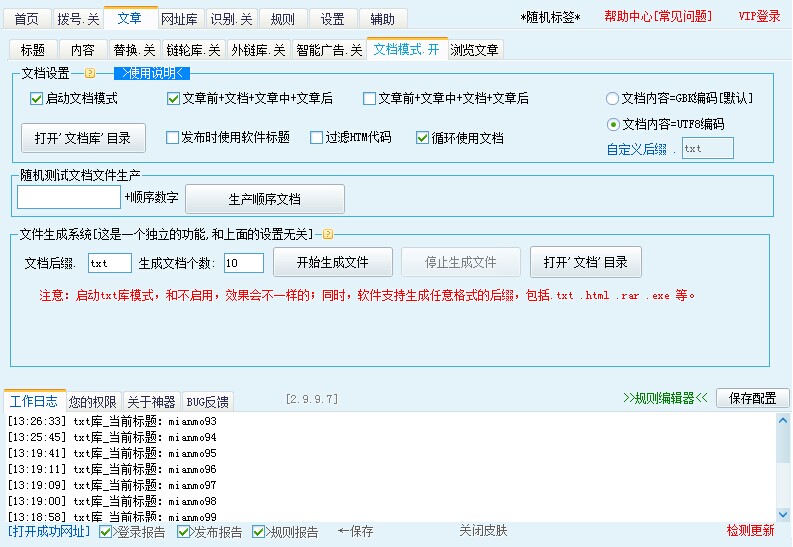This screenshot has width=793, height=547.
Task: Check the 过滤HTM代码 option
Action: (x=317, y=138)
